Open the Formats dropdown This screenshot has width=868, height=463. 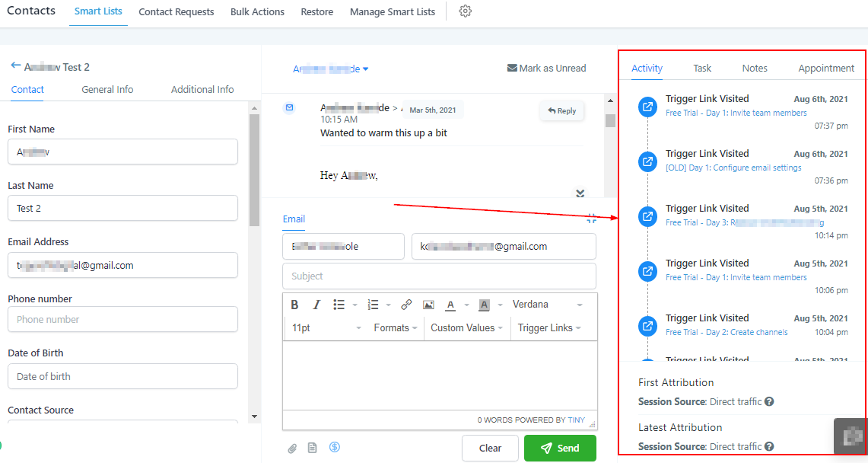pos(396,328)
